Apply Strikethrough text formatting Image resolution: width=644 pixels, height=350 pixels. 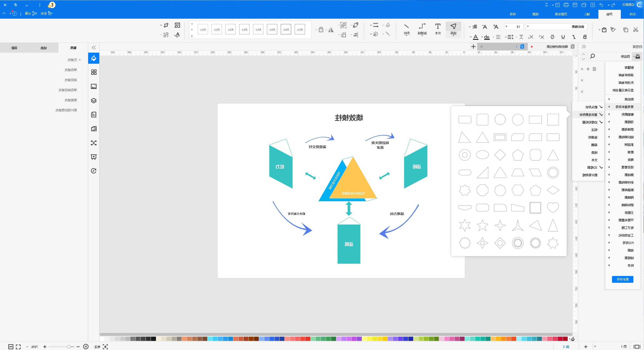552,37
